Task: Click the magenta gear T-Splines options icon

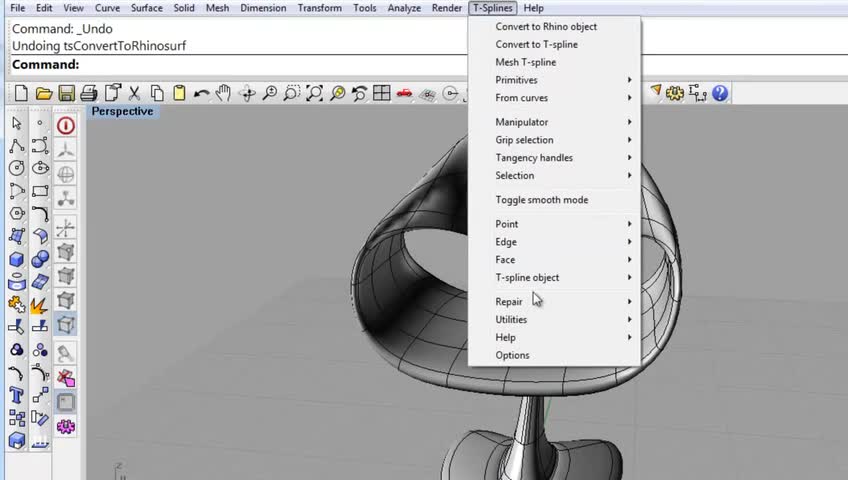Action: 66,426
